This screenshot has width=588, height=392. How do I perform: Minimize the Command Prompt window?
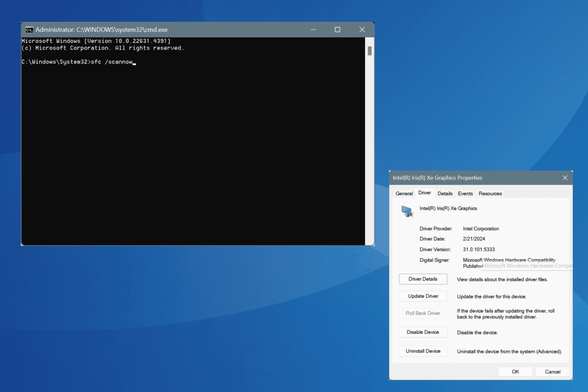pyautogui.click(x=314, y=29)
